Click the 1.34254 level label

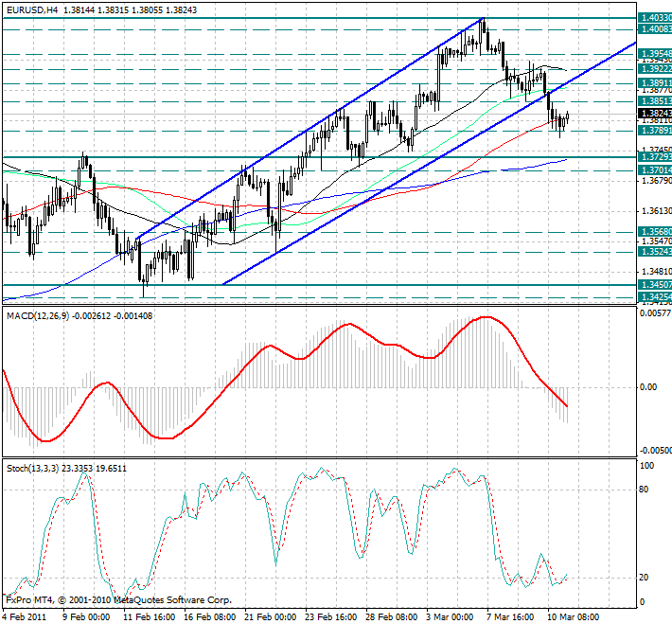[655, 296]
